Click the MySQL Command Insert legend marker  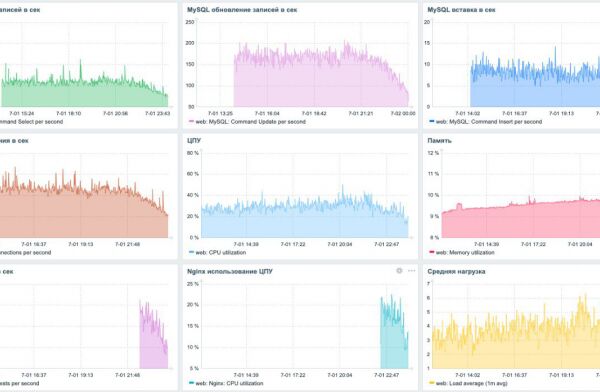(x=432, y=122)
